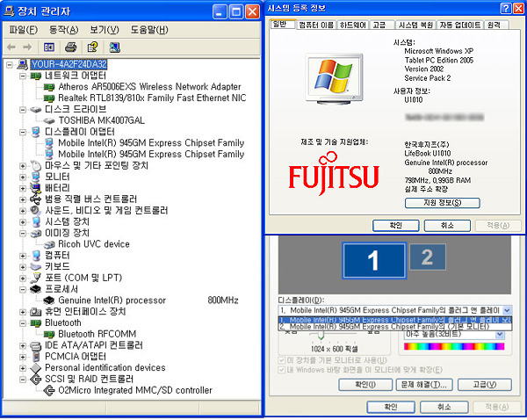Switch to the 시스템 복원 tab

tap(415, 25)
